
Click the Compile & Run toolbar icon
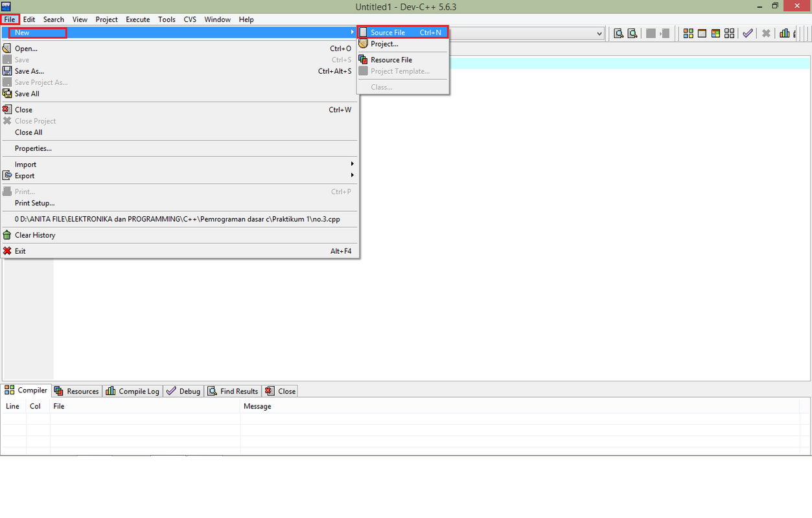(x=715, y=34)
